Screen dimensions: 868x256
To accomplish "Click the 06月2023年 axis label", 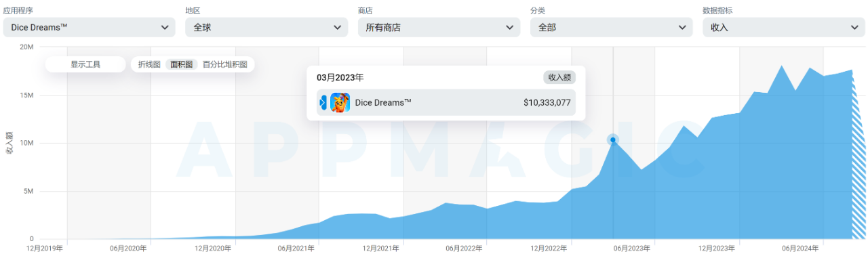I will (x=633, y=248).
